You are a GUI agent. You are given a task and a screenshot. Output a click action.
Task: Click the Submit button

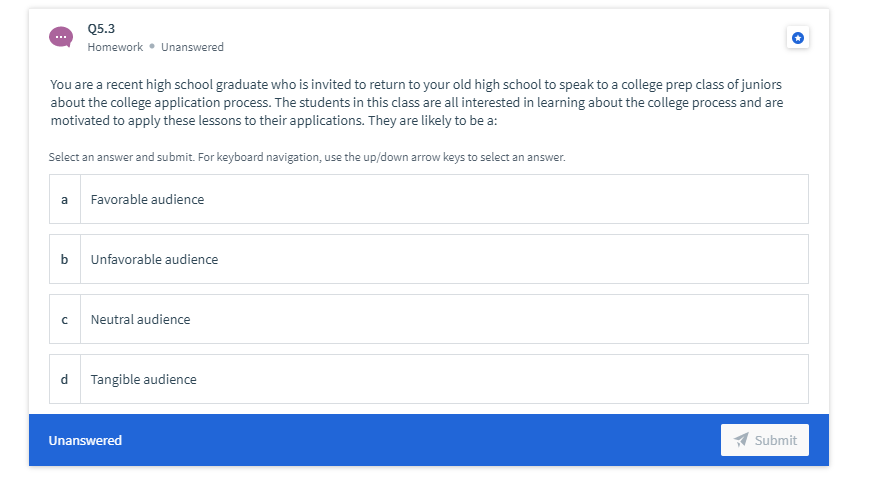coord(765,440)
